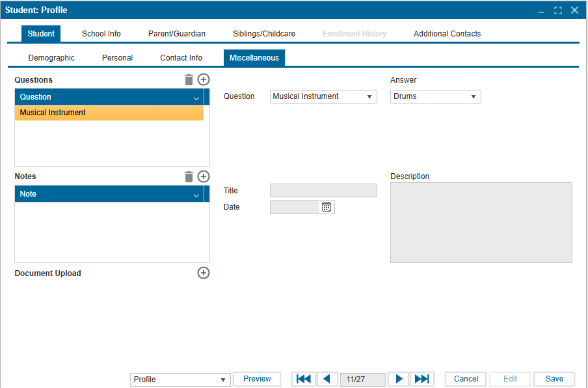
Task: Click the Cancel button
Action: 466,379
